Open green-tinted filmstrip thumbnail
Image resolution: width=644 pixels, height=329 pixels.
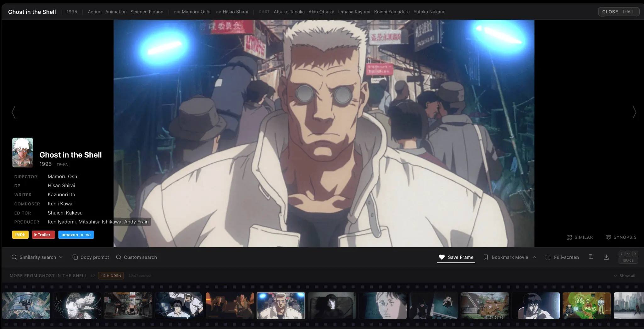(587, 305)
